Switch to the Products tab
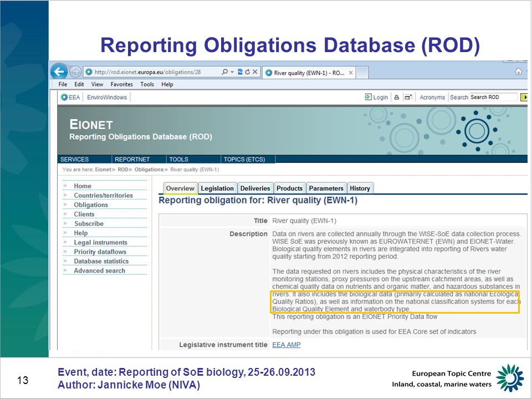 (x=289, y=188)
